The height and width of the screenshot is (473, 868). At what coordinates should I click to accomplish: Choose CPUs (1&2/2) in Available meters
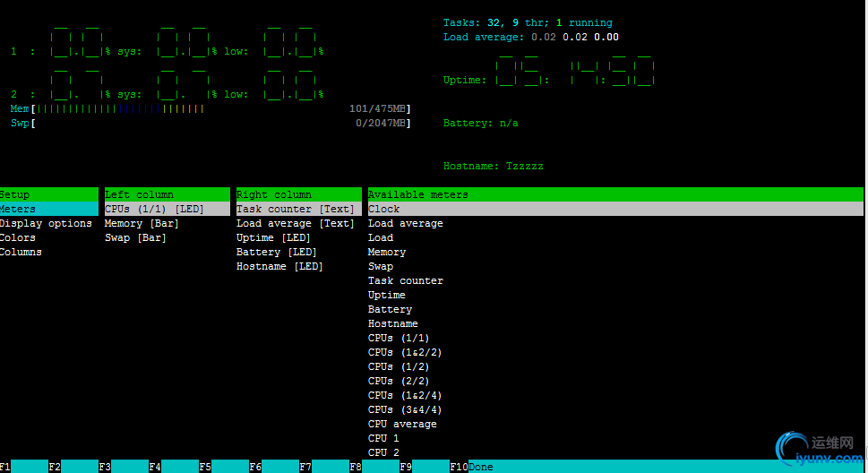coord(405,352)
